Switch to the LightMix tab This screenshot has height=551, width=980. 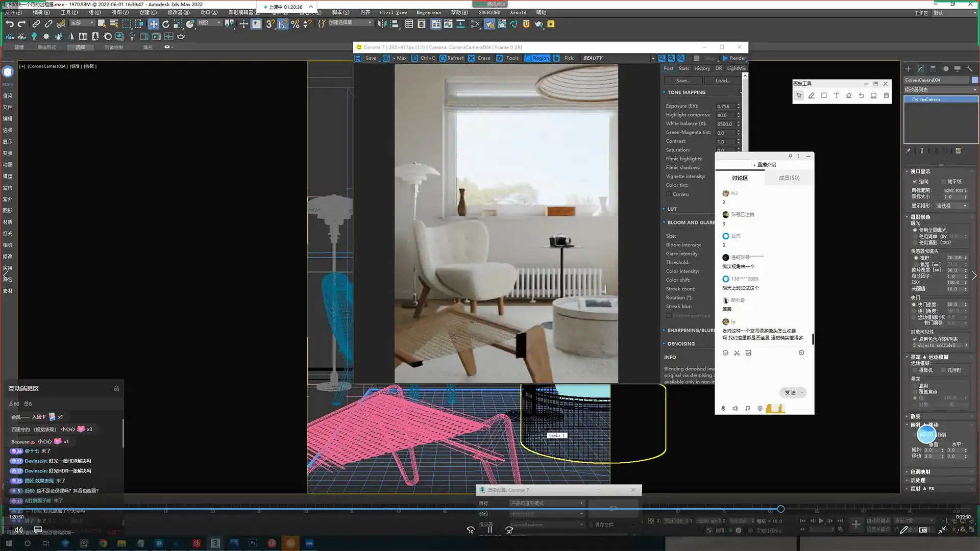(736, 68)
